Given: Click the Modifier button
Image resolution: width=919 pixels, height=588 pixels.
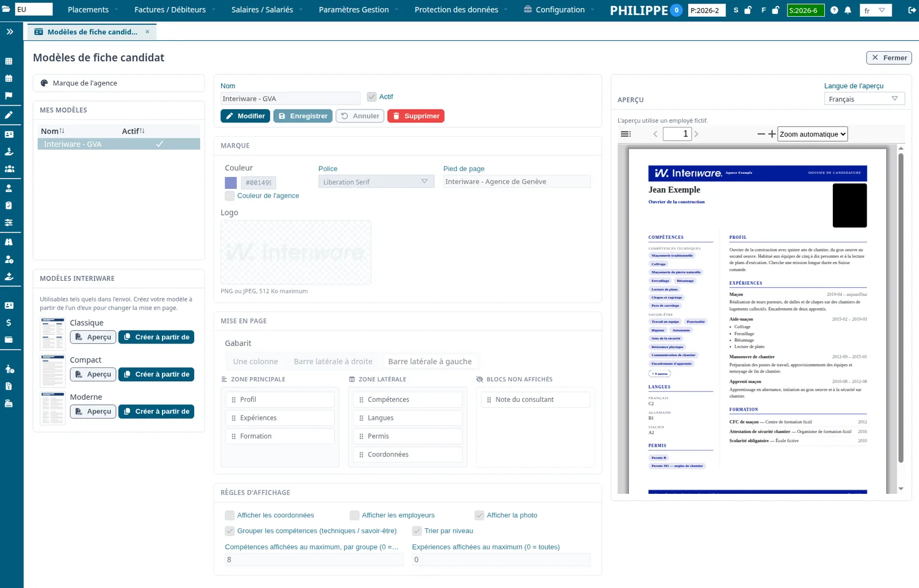Looking at the screenshot, I should click(245, 116).
